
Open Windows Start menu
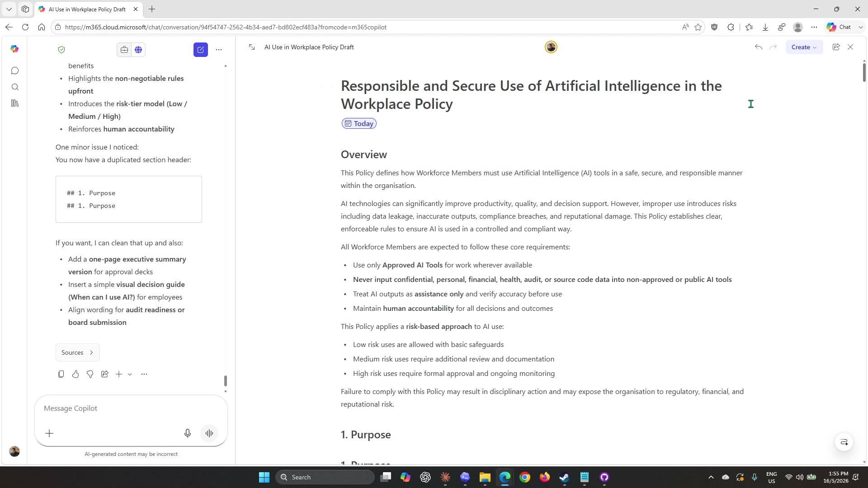(264, 477)
